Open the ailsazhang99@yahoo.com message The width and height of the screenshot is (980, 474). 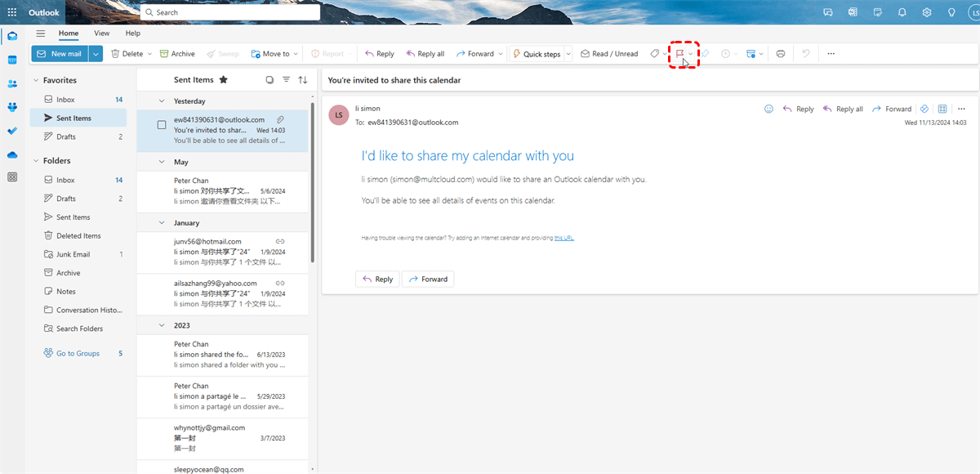(x=222, y=293)
